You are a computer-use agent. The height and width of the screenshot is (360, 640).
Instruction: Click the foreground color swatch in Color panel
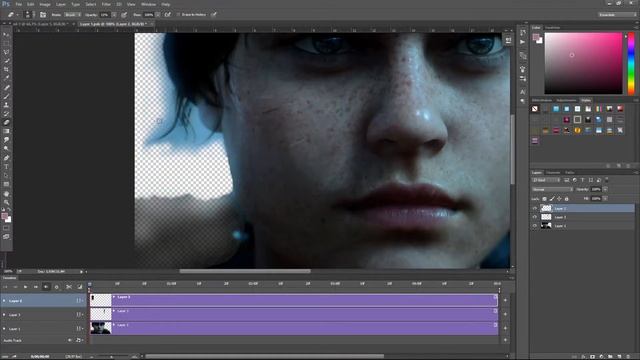point(536,37)
